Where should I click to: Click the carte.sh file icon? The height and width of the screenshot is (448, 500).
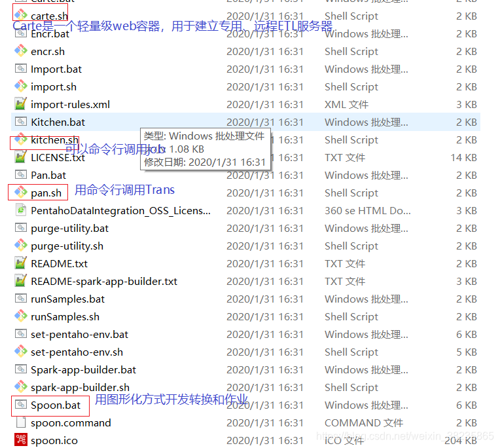(x=21, y=15)
